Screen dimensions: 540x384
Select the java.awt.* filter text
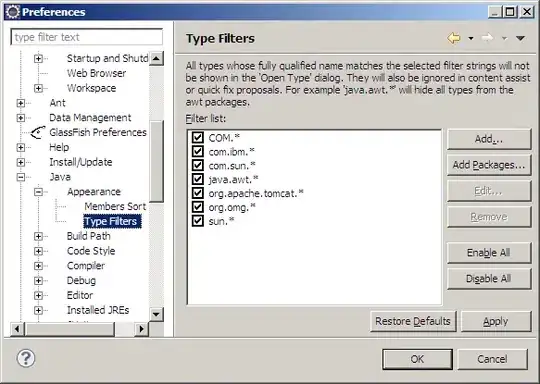pyautogui.click(x=233, y=179)
